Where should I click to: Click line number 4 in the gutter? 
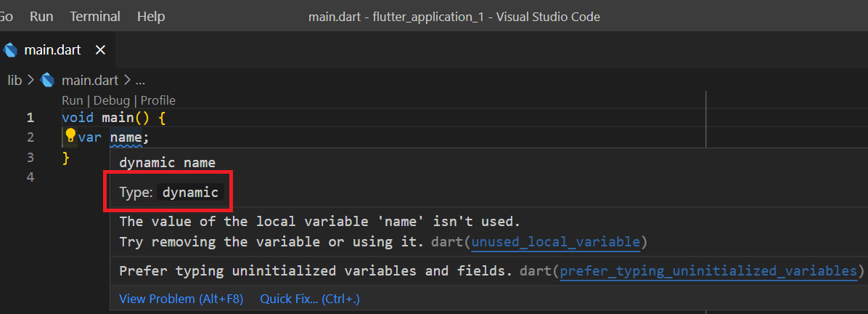(x=30, y=177)
